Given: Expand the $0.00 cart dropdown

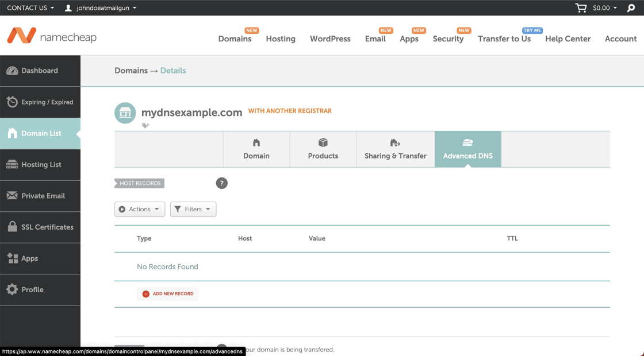Looking at the screenshot, I should point(605,8).
